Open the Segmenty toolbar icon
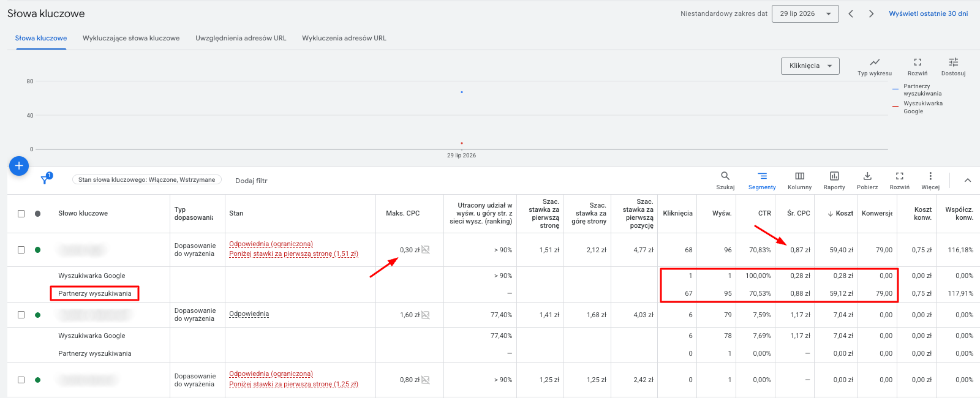Image resolution: width=980 pixels, height=398 pixels. tap(762, 176)
